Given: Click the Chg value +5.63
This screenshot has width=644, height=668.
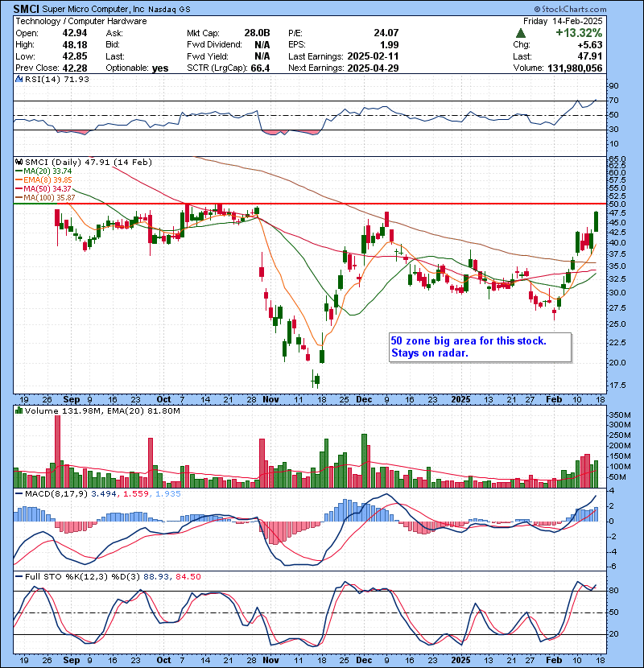Looking at the screenshot, I should [590, 45].
